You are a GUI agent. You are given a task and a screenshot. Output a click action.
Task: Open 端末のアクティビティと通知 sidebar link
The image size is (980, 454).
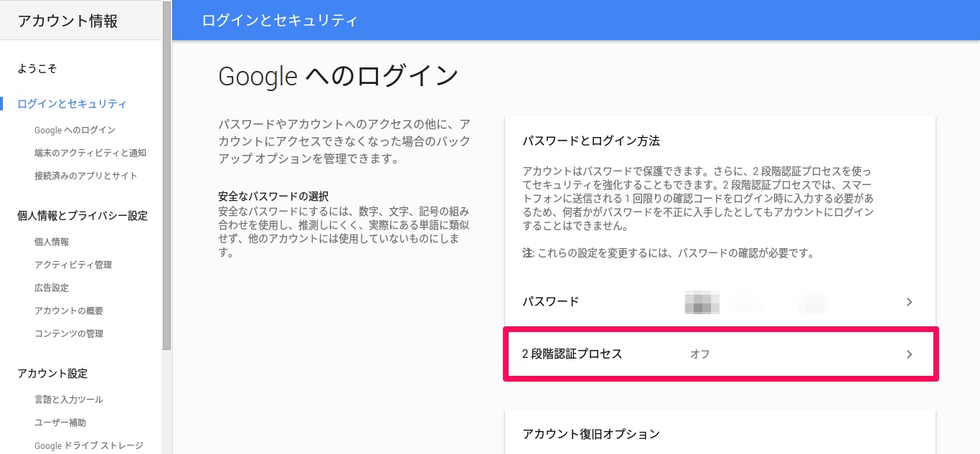90,153
